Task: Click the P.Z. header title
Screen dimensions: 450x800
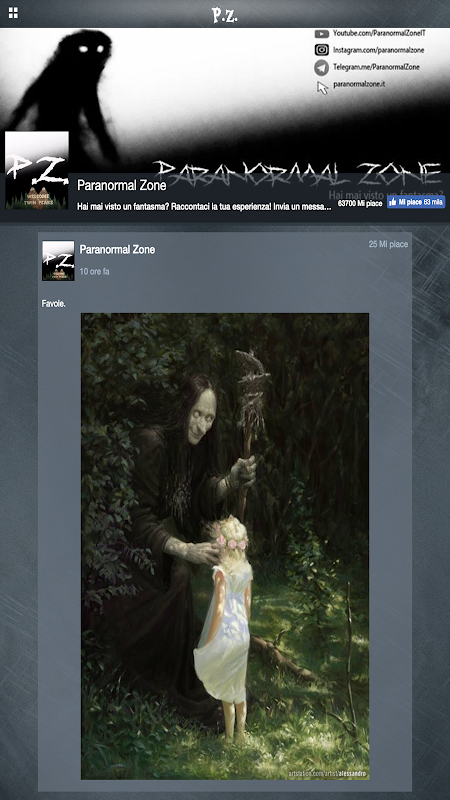Action: (225, 15)
